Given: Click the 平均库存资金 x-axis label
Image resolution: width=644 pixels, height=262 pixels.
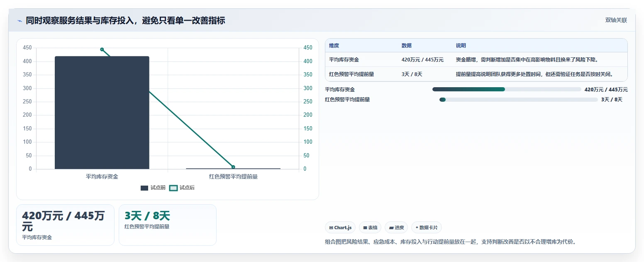Looking at the screenshot, I should pyautogui.click(x=102, y=176).
